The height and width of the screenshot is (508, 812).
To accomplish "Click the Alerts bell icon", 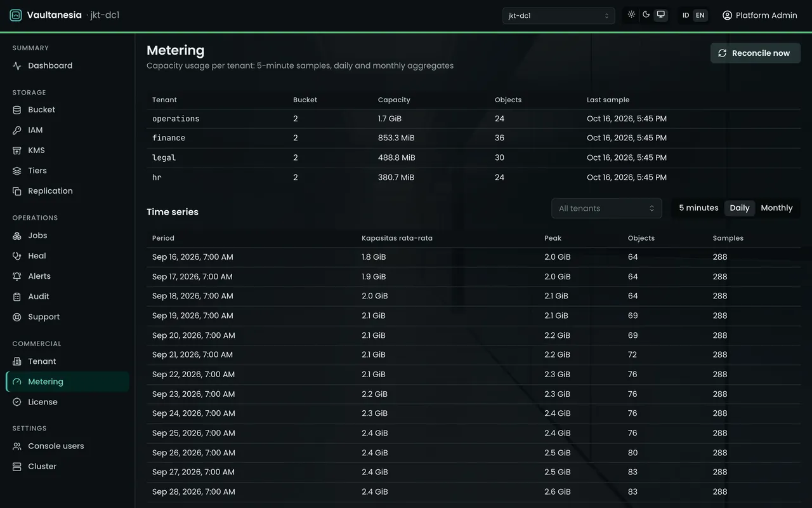I will (17, 276).
